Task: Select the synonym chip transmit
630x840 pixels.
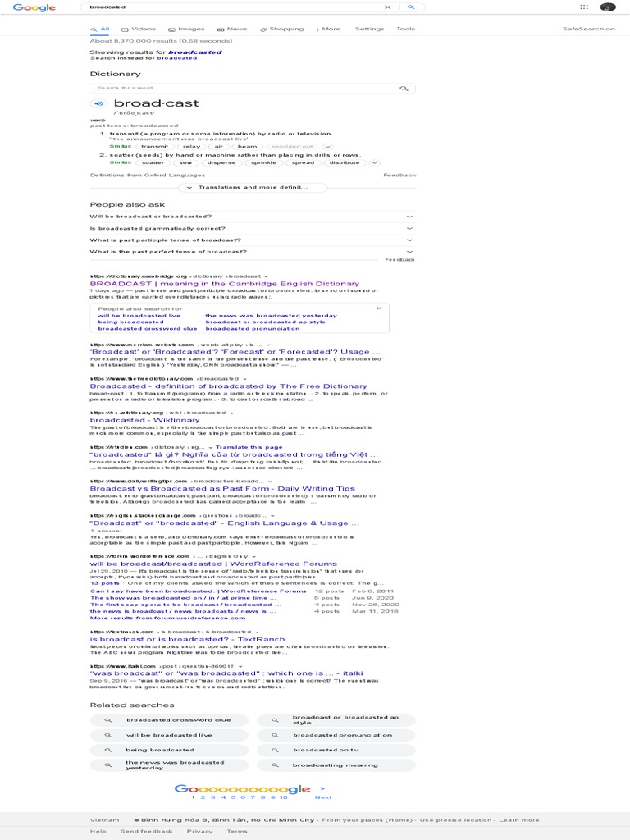Action: [x=155, y=147]
